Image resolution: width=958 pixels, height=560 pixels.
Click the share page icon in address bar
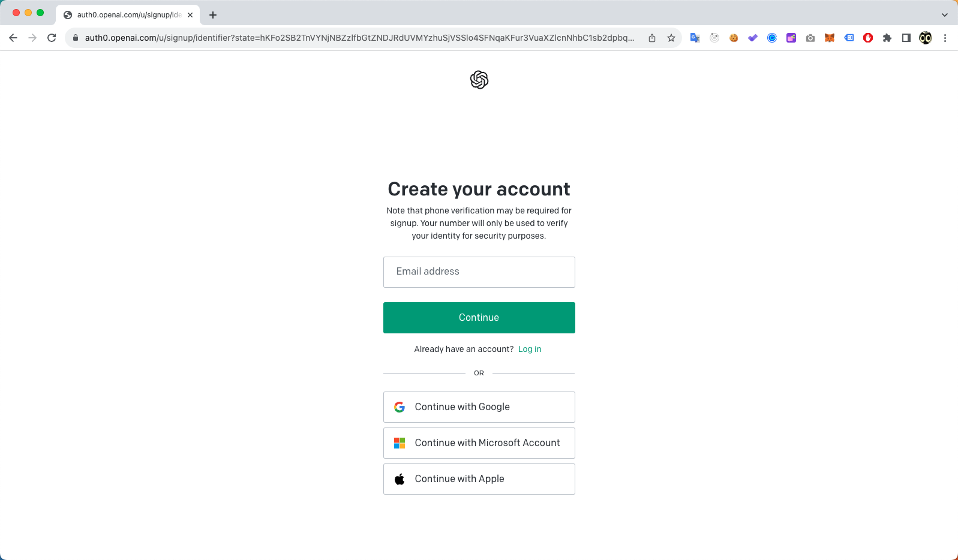(652, 38)
